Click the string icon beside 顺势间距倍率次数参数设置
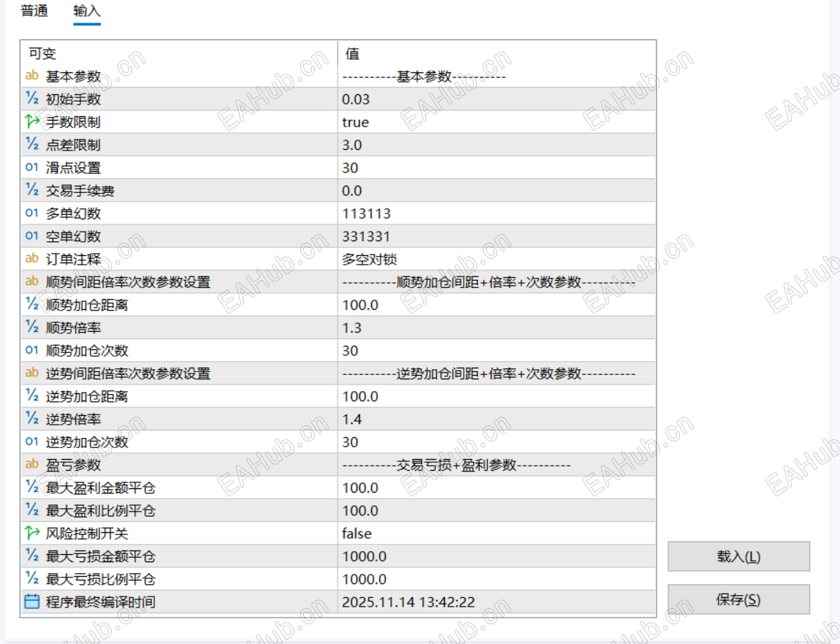The height and width of the screenshot is (644, 840). tap(32, 281)
